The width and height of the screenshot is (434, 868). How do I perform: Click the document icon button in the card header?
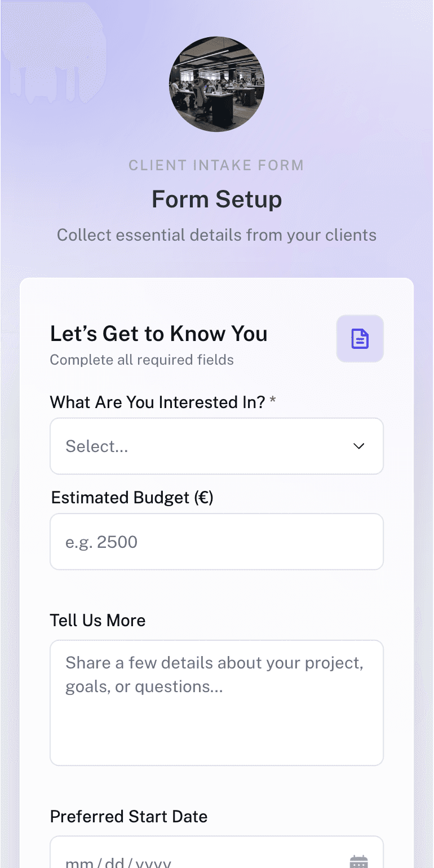point(360,339)
